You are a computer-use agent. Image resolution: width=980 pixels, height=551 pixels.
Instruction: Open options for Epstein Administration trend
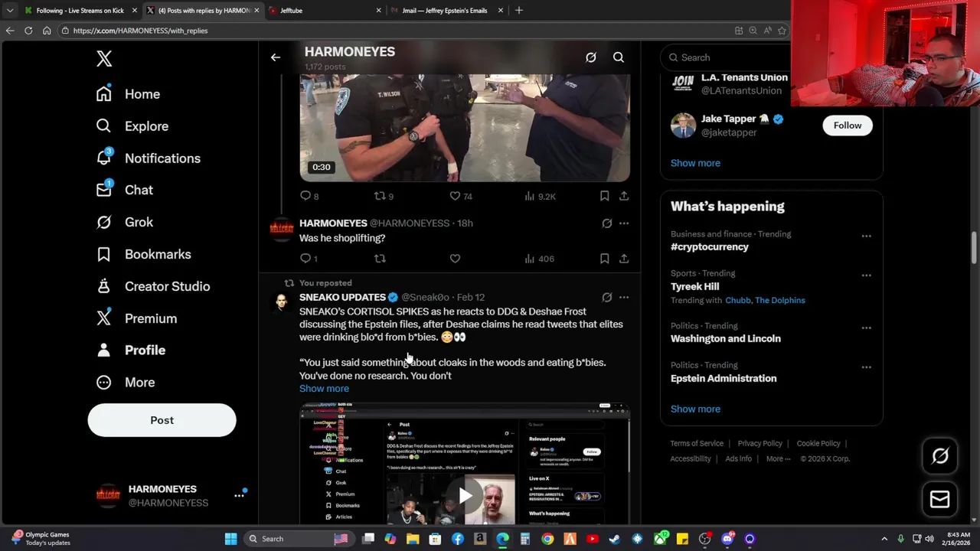coord(866,367)
